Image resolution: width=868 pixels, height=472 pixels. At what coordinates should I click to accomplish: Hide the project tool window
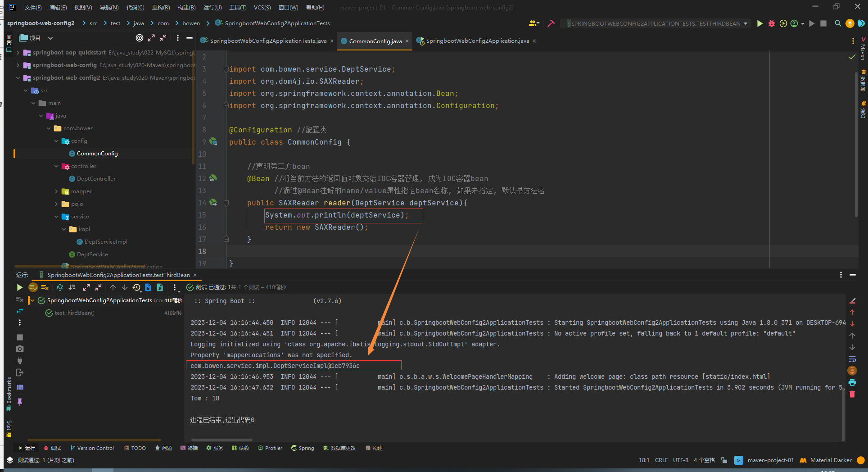click(x=190, y=38)
